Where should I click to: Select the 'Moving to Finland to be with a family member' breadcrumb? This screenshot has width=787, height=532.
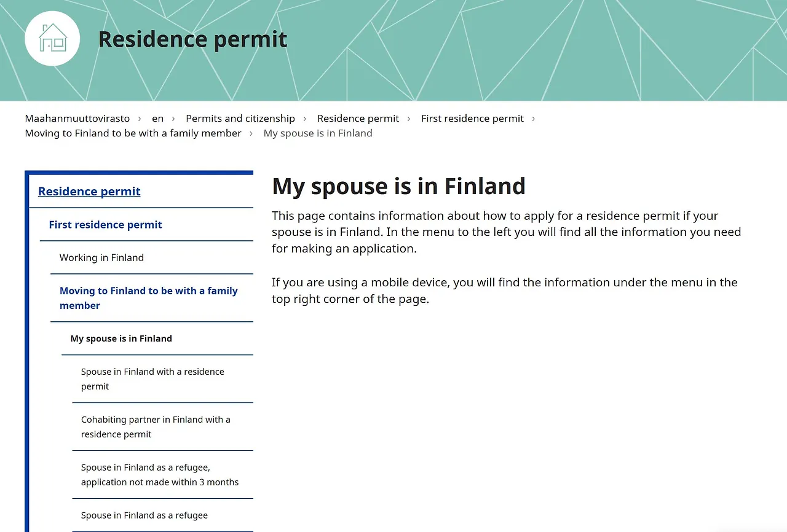pos(133,133)
